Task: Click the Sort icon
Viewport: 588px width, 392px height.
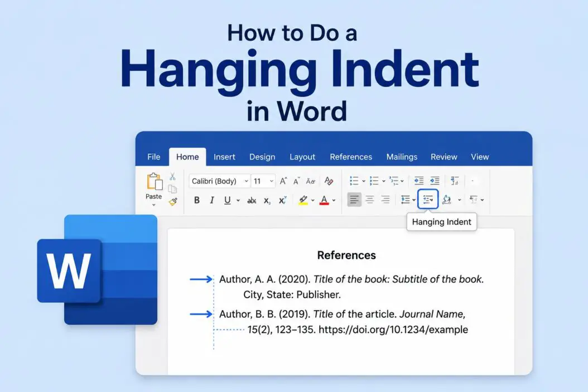Action: [x=455, y=181]
